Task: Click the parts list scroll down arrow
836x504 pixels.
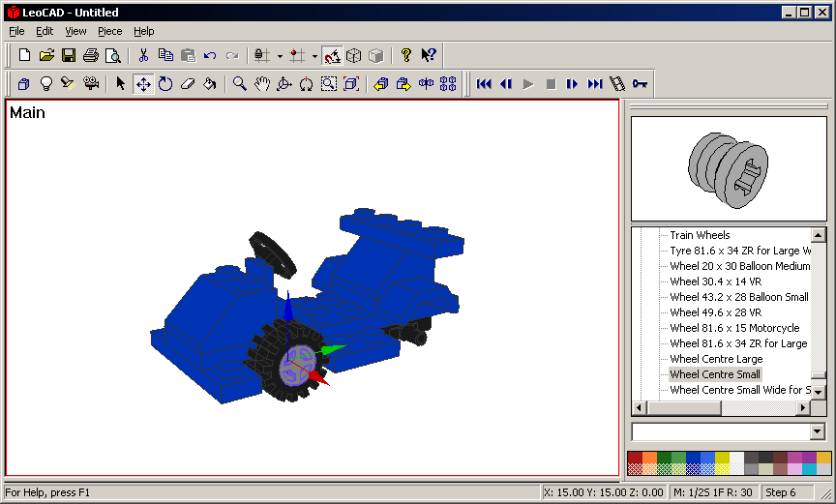Action: pyautogui.click(x=819, y=391)
